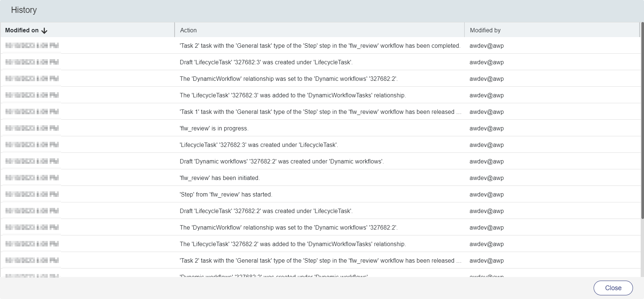644x299 pixels.
Task: Click the vertical scrollbar of history list
Action: pyautogui.click(x=642, y=121)
